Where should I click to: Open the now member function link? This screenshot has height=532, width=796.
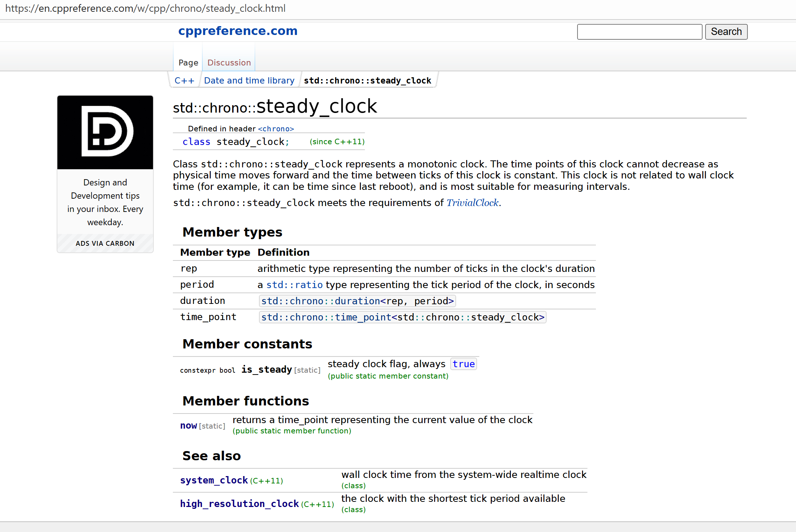(x=188, y=426)
